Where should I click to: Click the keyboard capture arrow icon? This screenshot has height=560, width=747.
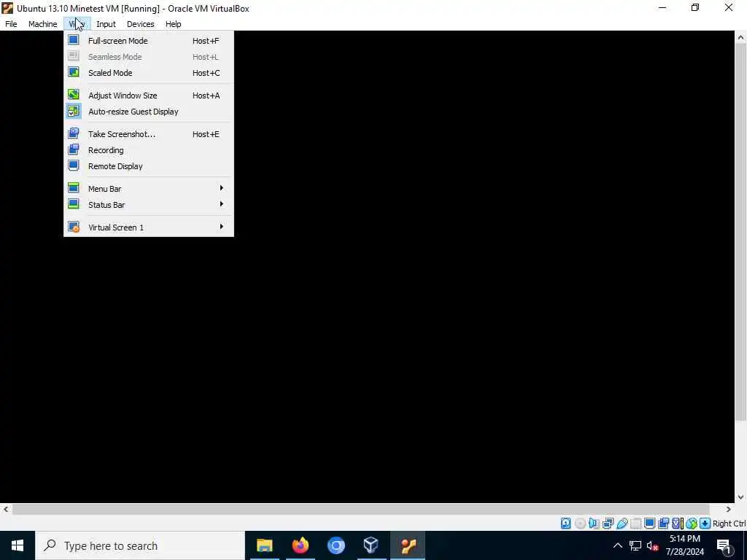(x=705, y=524)
